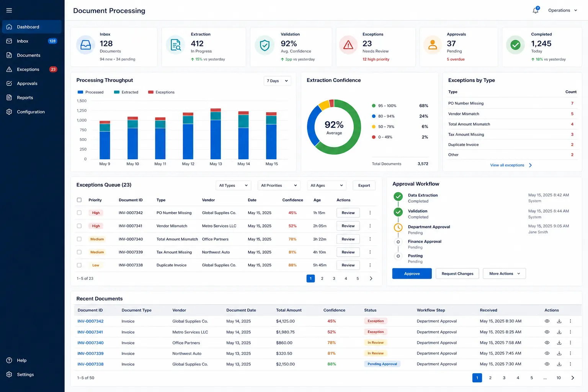
Task: Check the box for INV-0007338 row
Action: coord(79,265)
